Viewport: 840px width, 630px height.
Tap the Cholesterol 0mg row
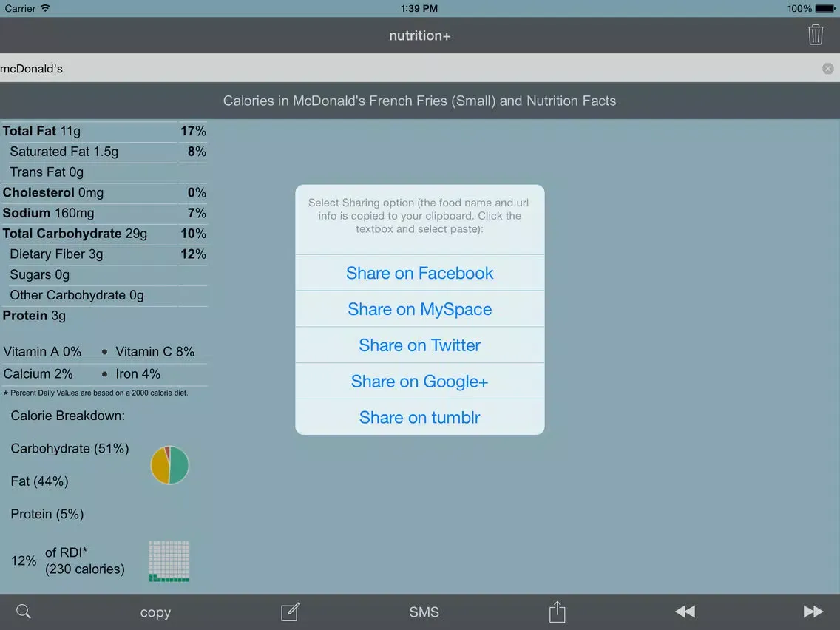coord(104,192)
